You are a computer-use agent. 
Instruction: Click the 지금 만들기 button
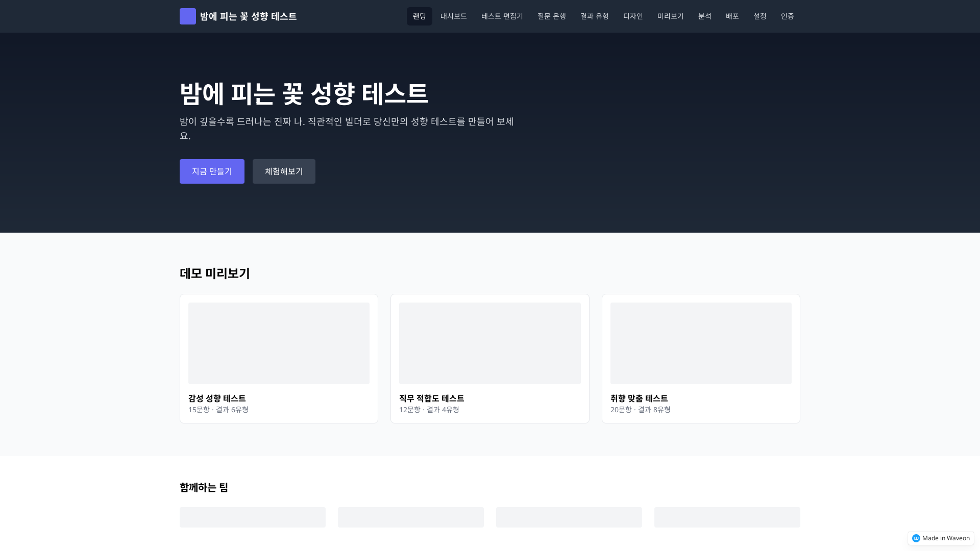(212, 171)
